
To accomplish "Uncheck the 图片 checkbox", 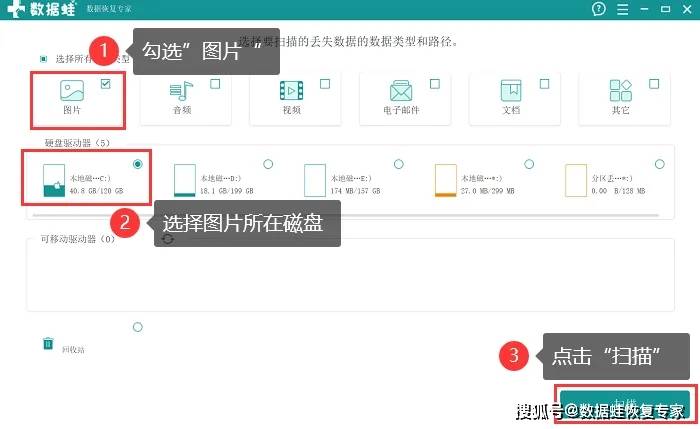I will 105,83.
